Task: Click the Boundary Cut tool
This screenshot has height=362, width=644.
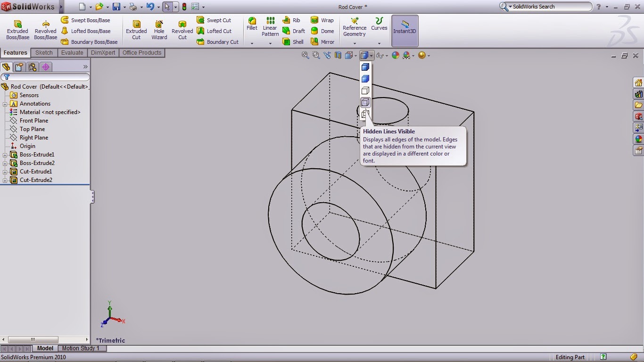Action: point(217,42)
